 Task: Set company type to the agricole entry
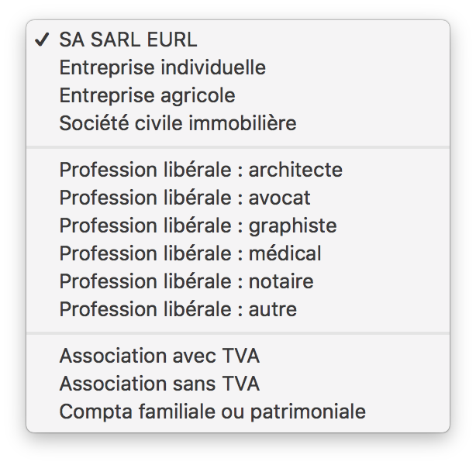coord(238,95)
